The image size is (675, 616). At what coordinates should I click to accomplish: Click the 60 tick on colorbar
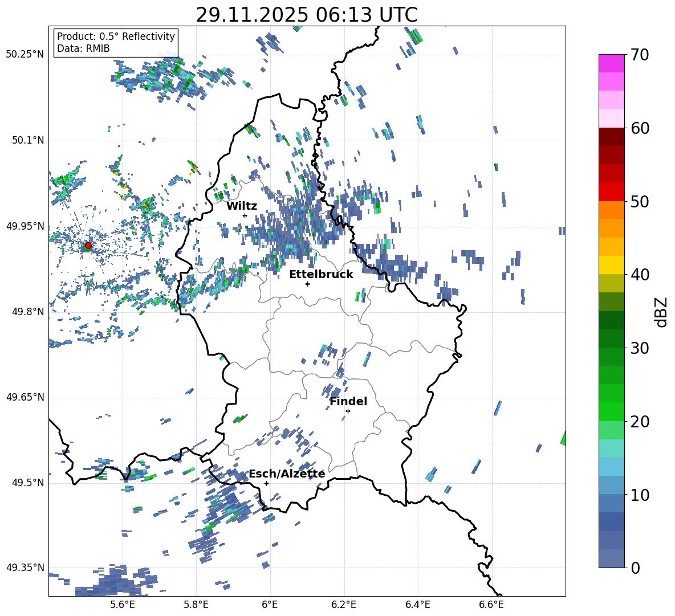pyautogui.click(x=640, y=128)
